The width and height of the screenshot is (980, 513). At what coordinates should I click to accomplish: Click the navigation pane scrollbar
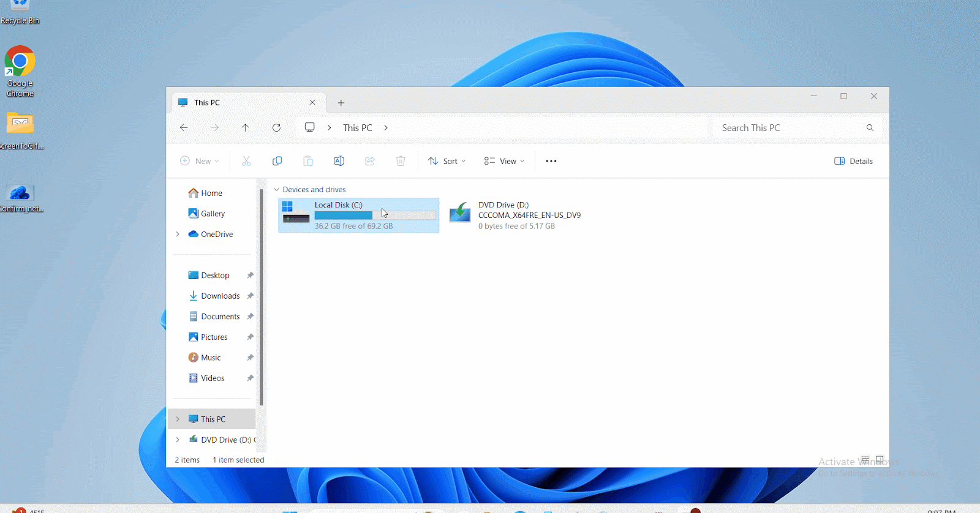(262, 297)
